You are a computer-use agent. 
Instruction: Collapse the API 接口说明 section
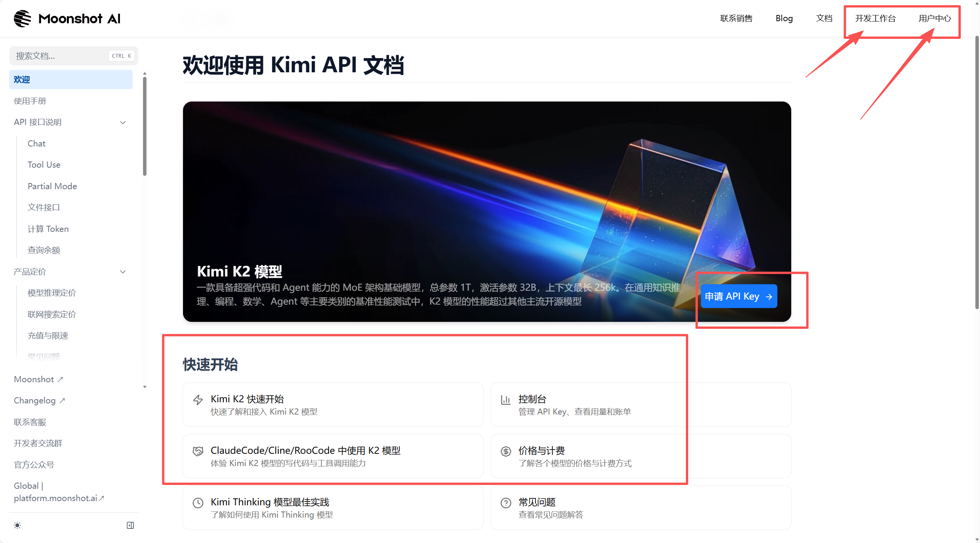pyautogui.click(x=123, y=122)
